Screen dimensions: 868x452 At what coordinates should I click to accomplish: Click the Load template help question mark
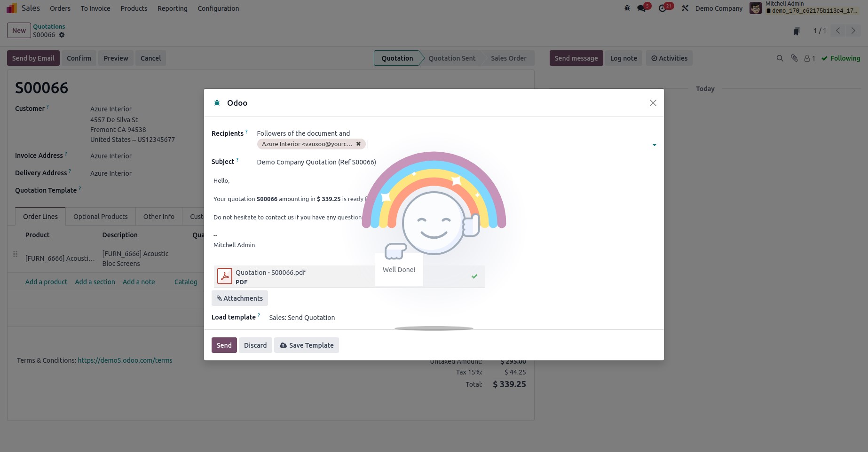(259, 315)
